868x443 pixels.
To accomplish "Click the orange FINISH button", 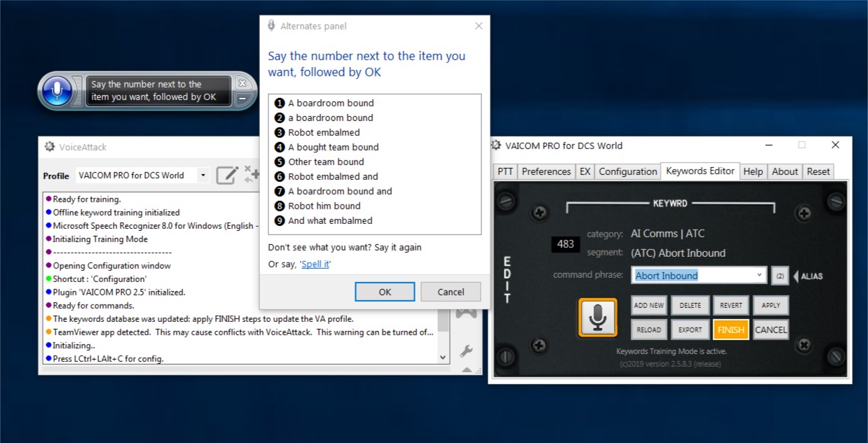I will [x=731, y=330].
